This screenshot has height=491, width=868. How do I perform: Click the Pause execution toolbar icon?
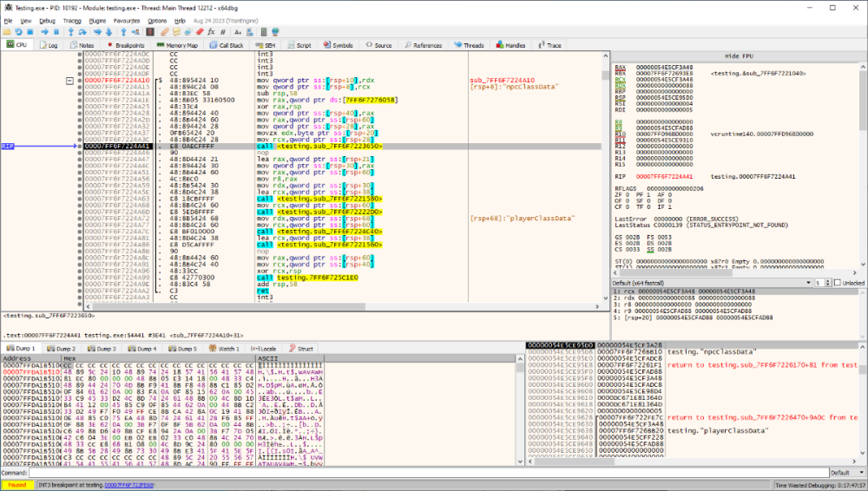(57, 32)
